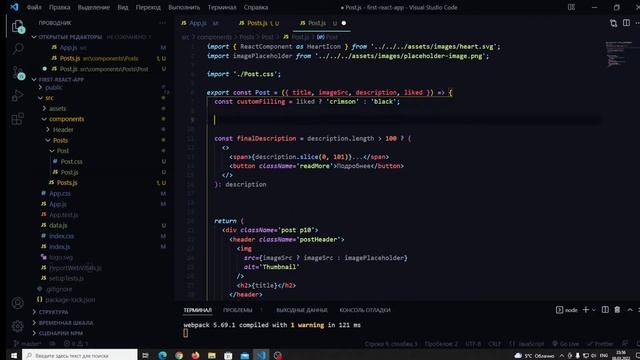
Task: Click the Windows taskbar search field
Action: 80,355
